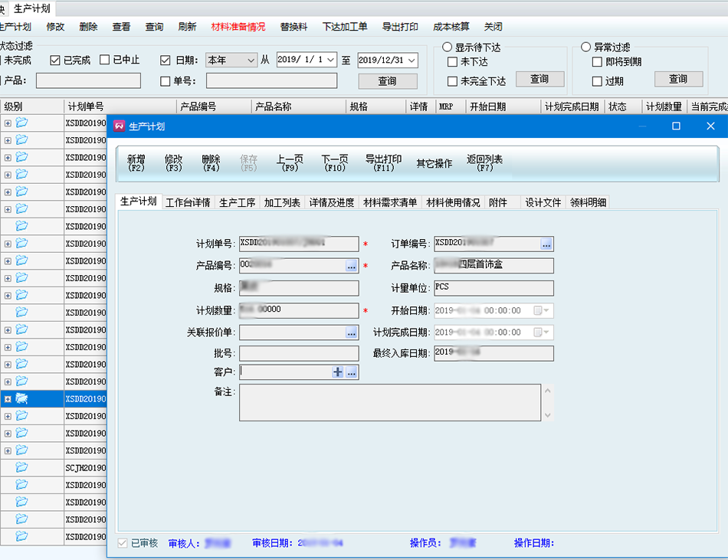Expand the second XSDD20190 tree row
Viewport: 728px width, 560px height.
8,140
